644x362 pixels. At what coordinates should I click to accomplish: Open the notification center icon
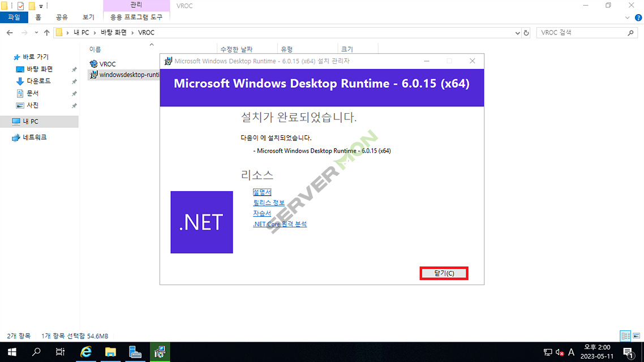tap(628, 352)
